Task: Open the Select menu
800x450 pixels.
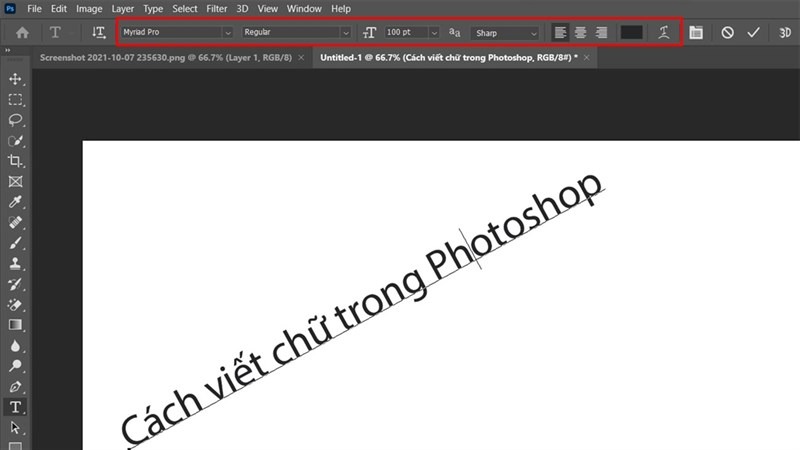Action: click(x=185, y=9)
